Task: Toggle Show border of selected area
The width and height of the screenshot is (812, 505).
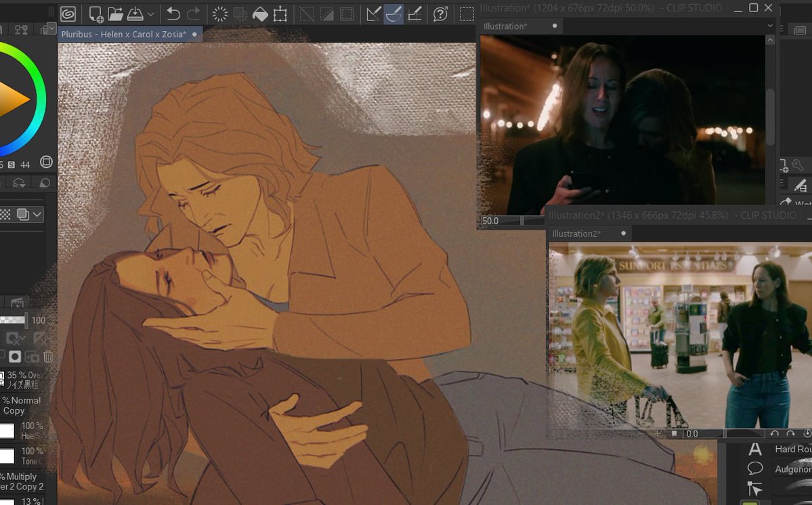Action: 347,14
